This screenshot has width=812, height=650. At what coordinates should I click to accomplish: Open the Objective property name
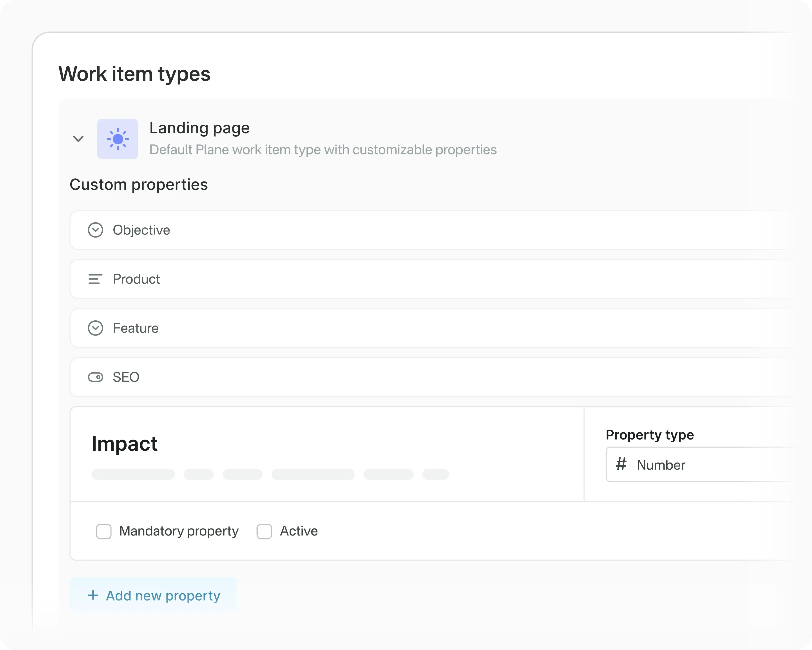tap(141, 230)
